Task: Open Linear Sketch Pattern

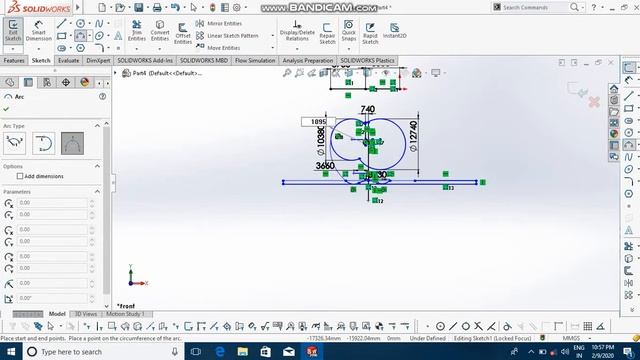Action: pos(227,36)
